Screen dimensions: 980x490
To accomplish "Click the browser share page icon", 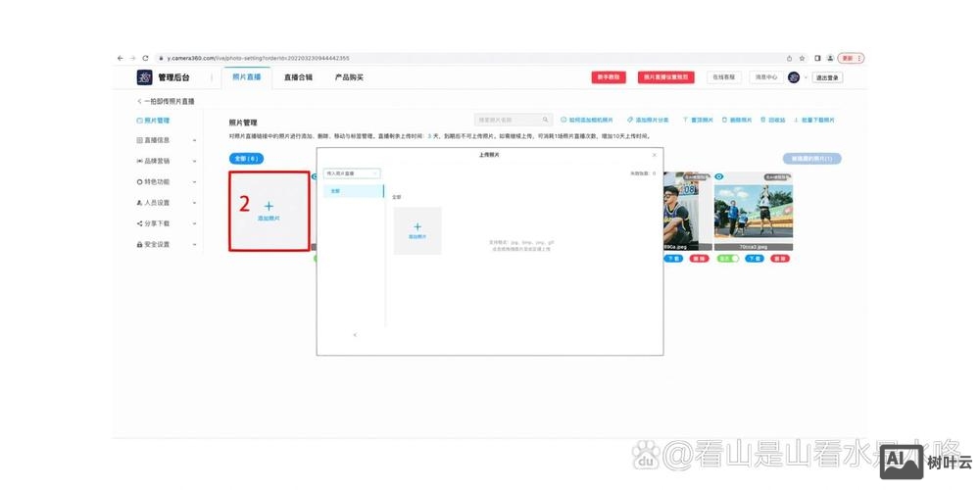I will point(789,58).
